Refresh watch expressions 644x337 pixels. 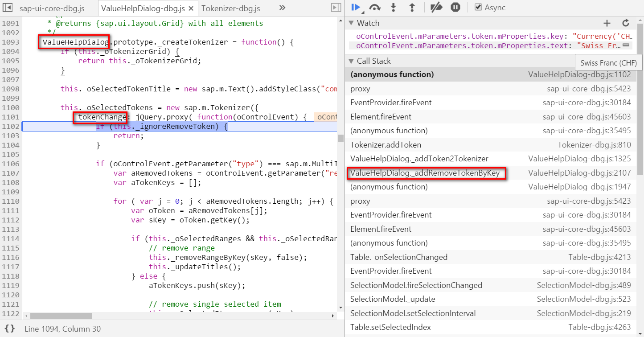point(626,23)
